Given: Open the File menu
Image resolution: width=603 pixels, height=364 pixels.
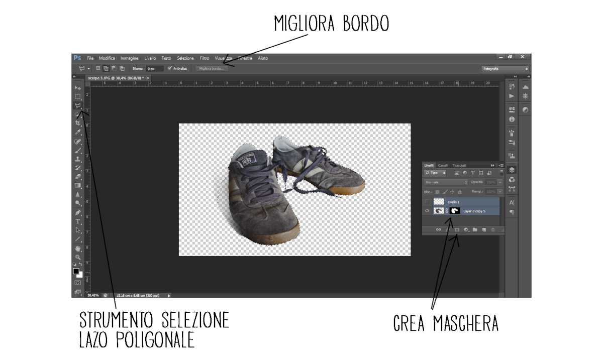Looking at the screenshot, I should pyautogui.click(x=90, y=58).
